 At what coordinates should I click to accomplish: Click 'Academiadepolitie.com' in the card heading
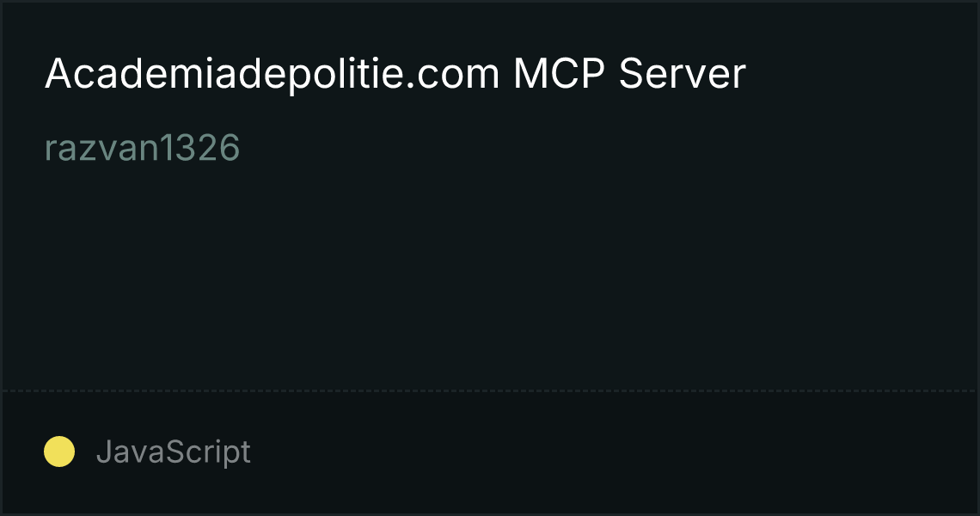click(x=272, y=75)
